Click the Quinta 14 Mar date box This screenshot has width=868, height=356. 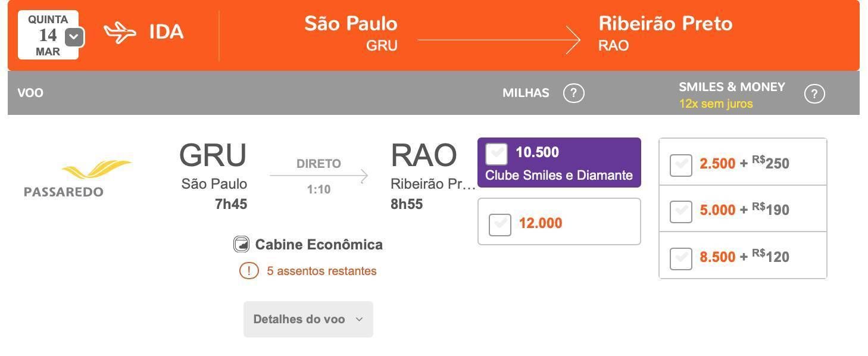click(x=48, y=35)
